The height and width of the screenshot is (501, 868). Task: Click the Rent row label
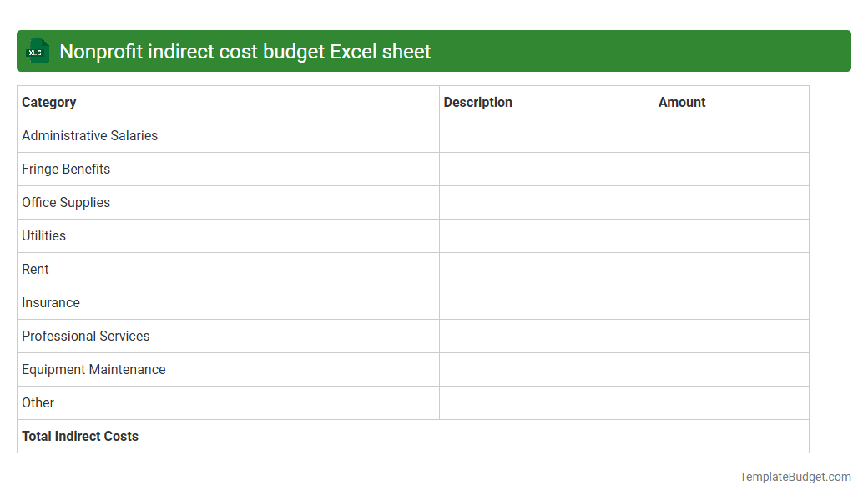click(35, 269)
